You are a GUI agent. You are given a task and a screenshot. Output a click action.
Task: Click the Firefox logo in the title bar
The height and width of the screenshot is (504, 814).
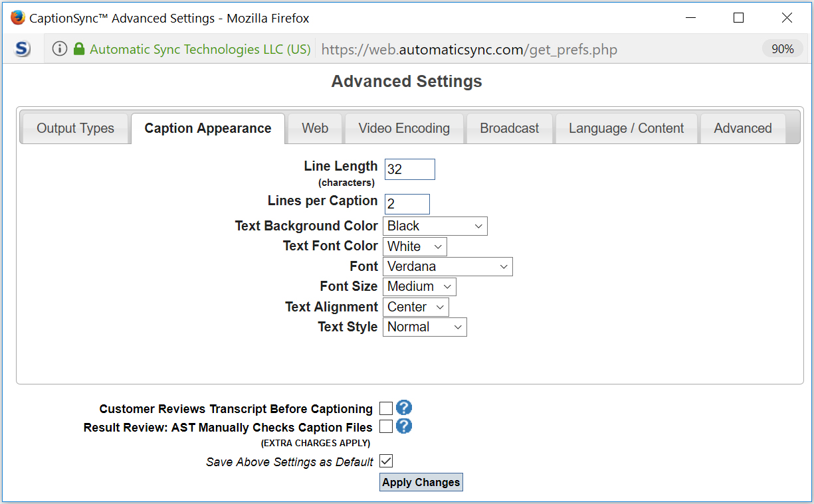pyautogui.click(x=17, y=18)
